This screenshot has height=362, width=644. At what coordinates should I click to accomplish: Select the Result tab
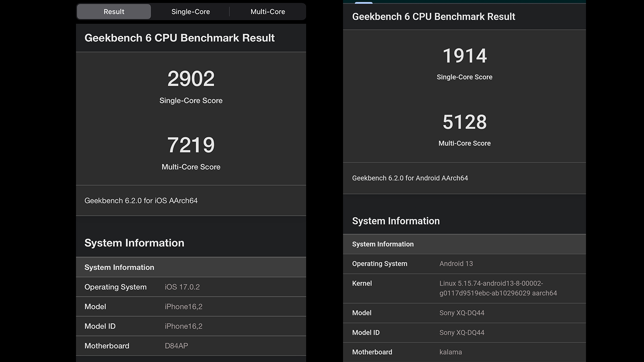(x=114, y=12)
